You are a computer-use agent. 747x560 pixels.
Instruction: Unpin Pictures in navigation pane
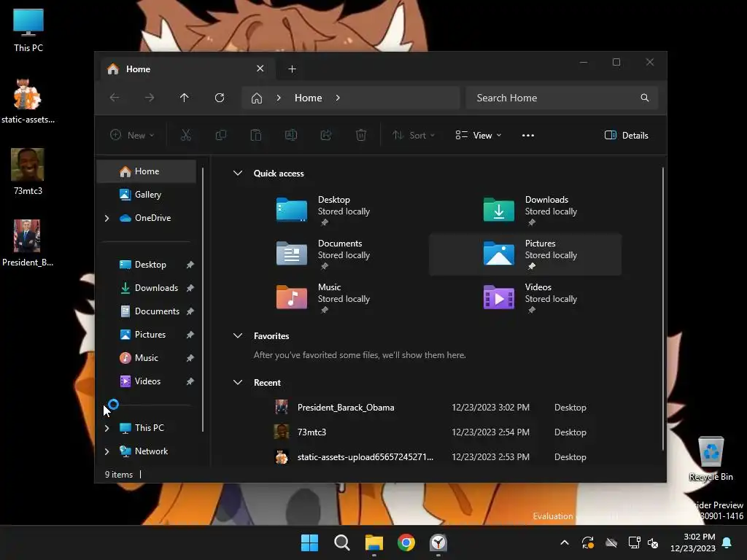click(190, 334)
